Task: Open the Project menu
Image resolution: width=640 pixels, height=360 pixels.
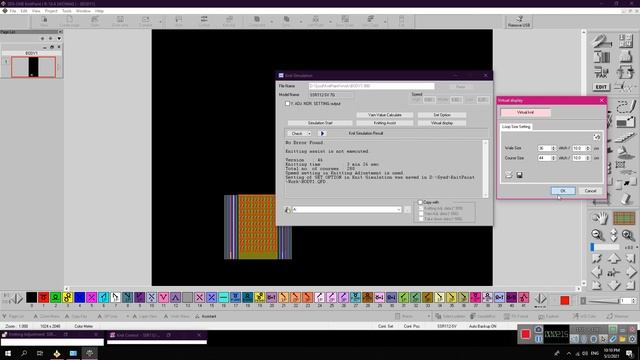Action: [x=51, y=11]
